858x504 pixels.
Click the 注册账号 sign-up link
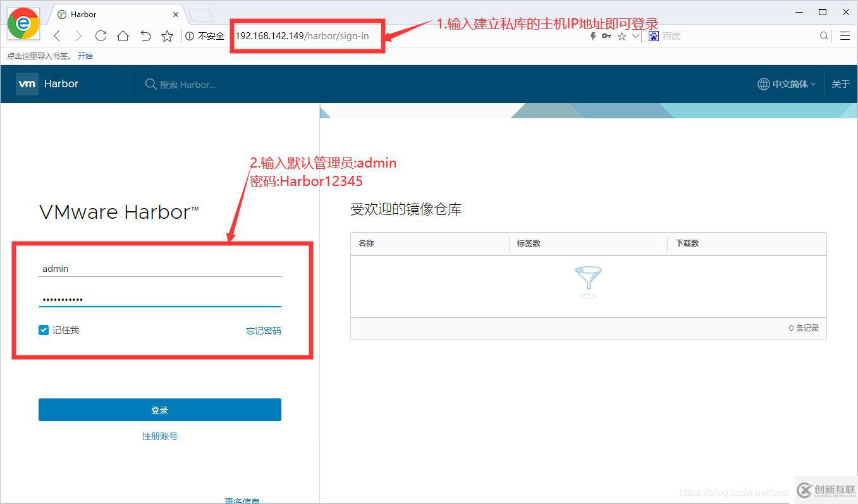(159, 436)
